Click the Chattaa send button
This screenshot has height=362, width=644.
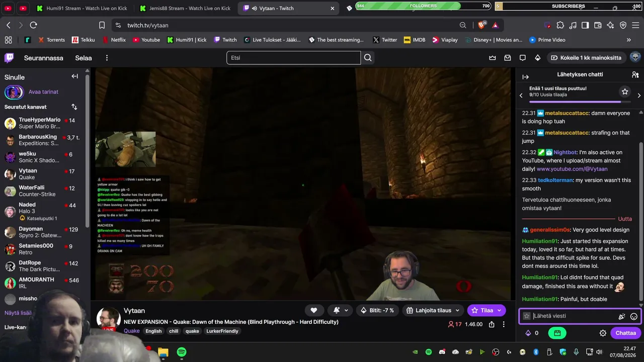[x=626, y=333]
